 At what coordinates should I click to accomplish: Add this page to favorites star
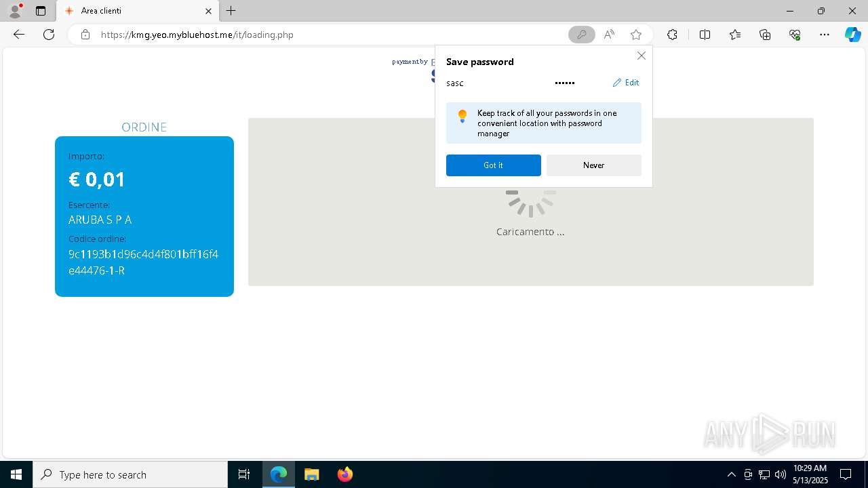coord(636,35)
